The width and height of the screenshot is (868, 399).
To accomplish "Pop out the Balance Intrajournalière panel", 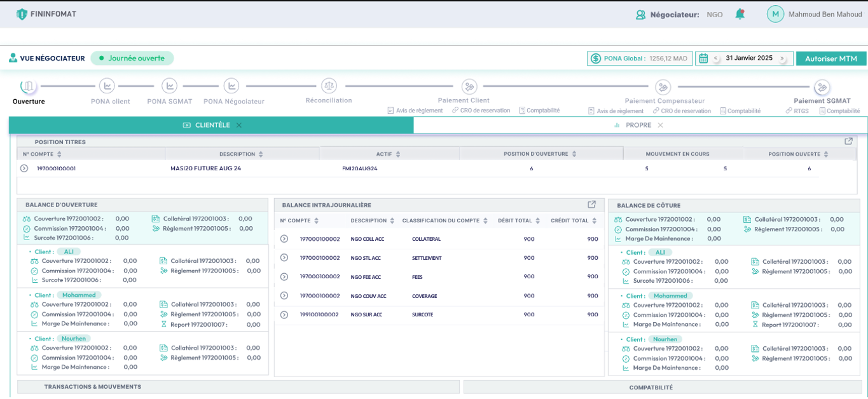I will (x=591, y=205).
